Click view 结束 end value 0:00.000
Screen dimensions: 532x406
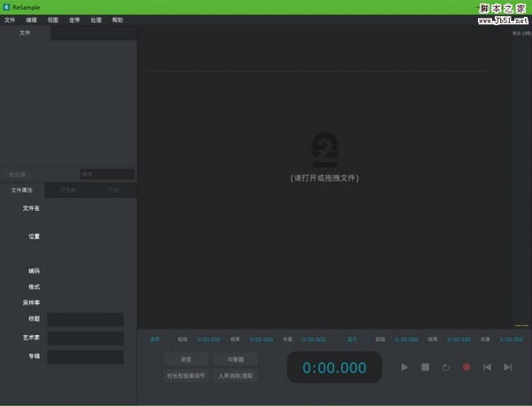pos(458,340)
